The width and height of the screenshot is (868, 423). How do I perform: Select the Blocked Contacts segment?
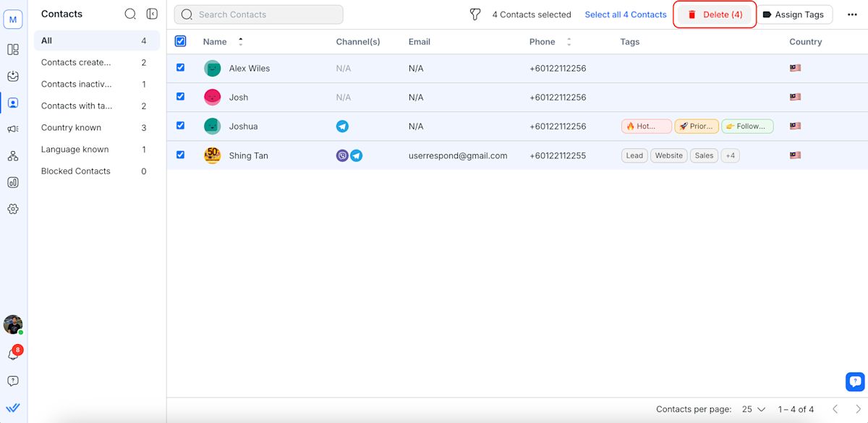[x=76, y=171]
